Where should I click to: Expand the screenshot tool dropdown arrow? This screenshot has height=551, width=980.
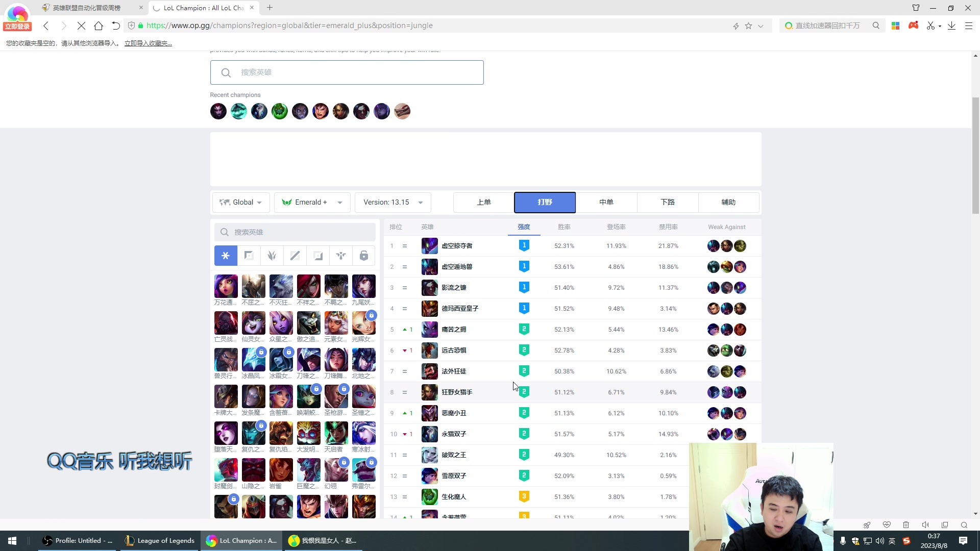click(x=940, y=26)
